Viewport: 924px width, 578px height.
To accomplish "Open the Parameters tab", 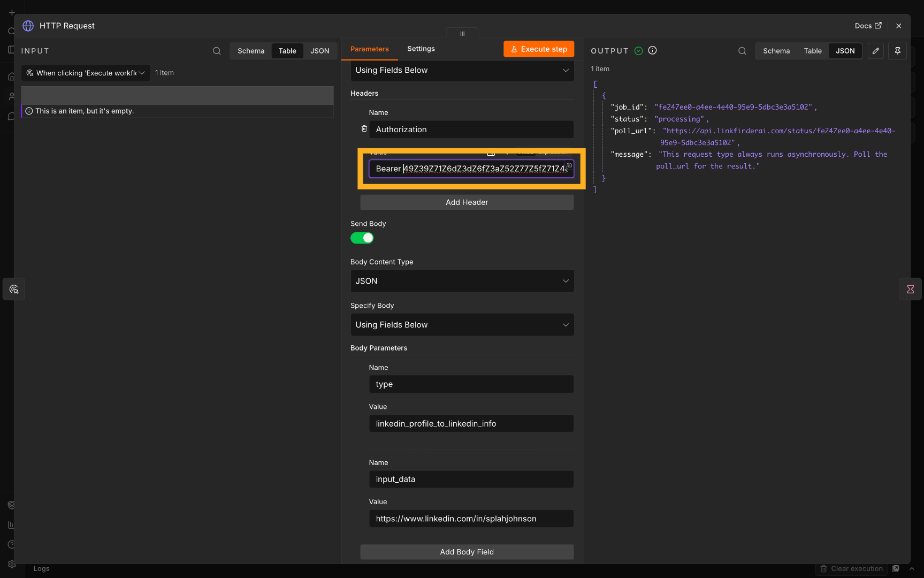I will tap(370, 49).
